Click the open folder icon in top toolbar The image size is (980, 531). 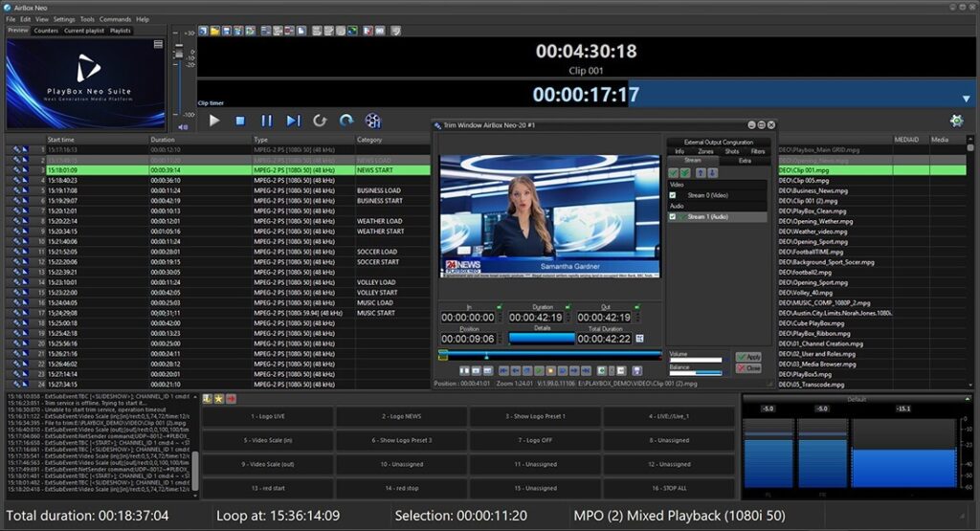click(216, 31)
